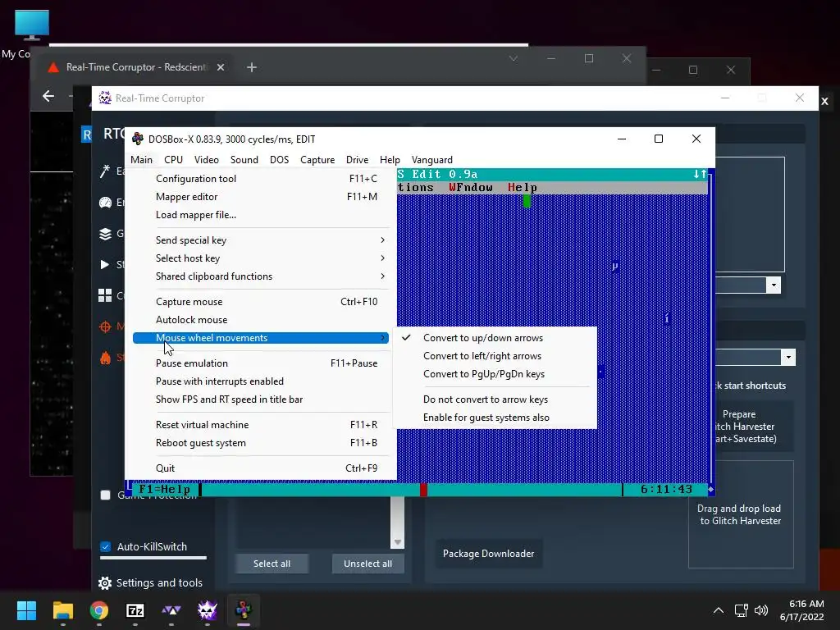Click F1=Help in Edit status bar

(164, 489)
